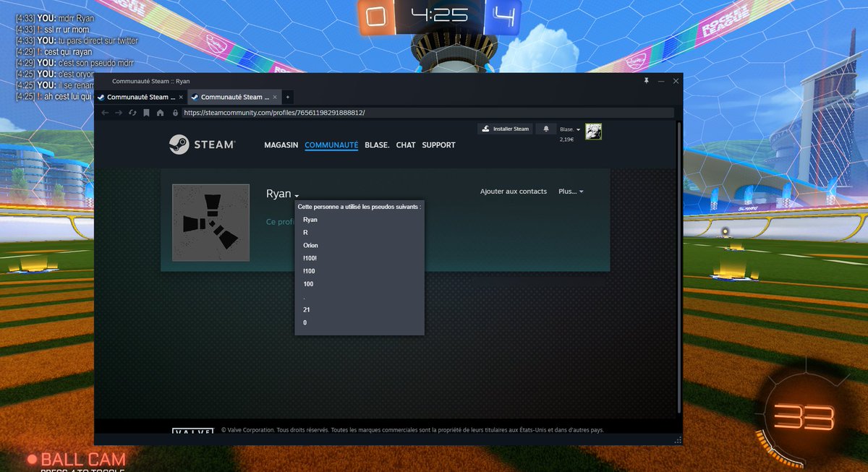
Task: Click the orange team score 0
Action: pyautogui.click(x=375, y=16)
